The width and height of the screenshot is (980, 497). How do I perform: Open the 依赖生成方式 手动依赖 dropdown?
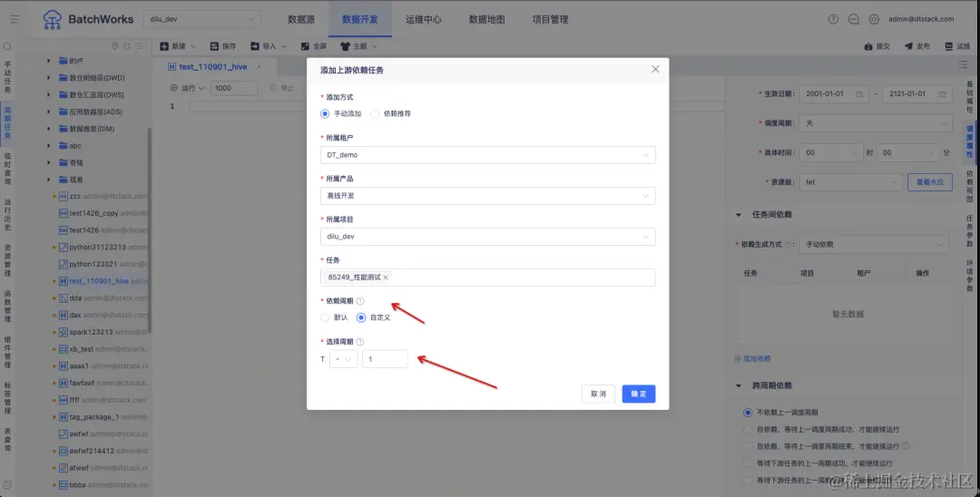[874, 244]
